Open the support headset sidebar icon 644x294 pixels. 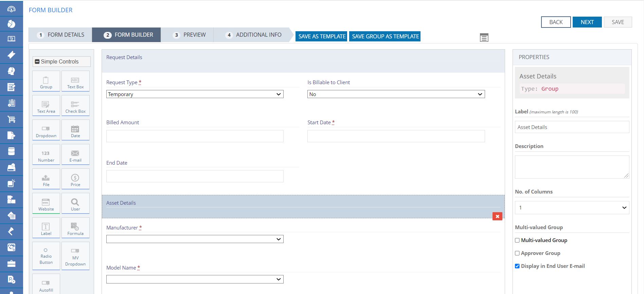(x=11, y=71)
